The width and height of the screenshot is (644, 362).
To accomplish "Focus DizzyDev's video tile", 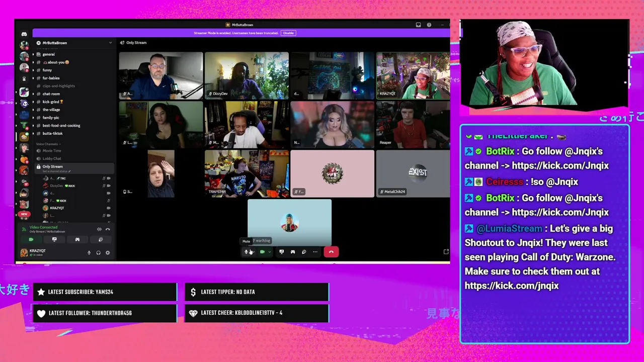I will 247,75.
